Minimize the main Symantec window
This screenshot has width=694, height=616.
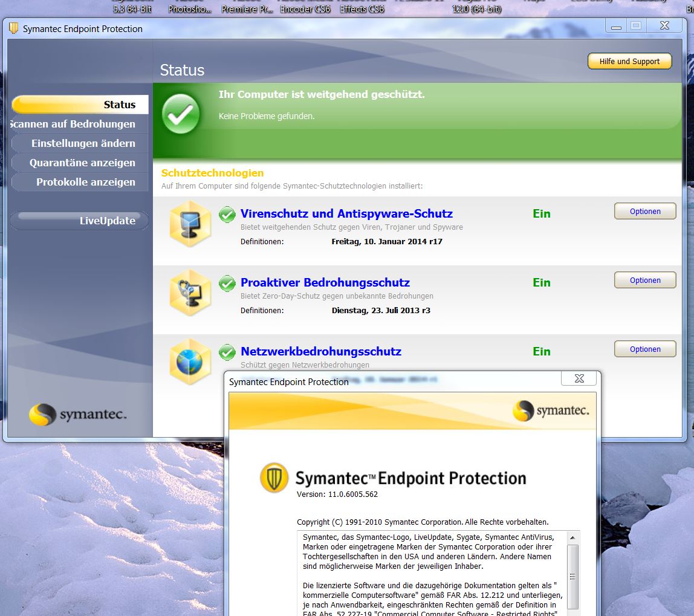(616, 25)
